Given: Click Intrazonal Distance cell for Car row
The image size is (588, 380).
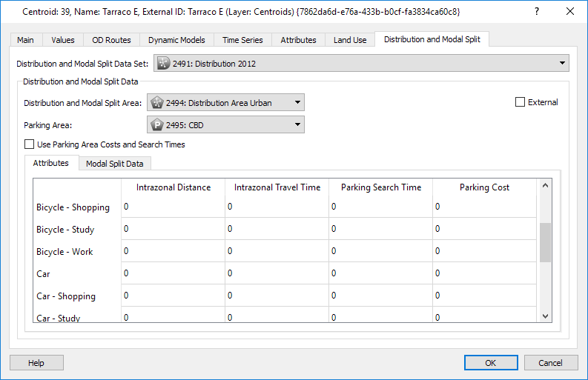Looking at the screenshot, I should (174, 273).
